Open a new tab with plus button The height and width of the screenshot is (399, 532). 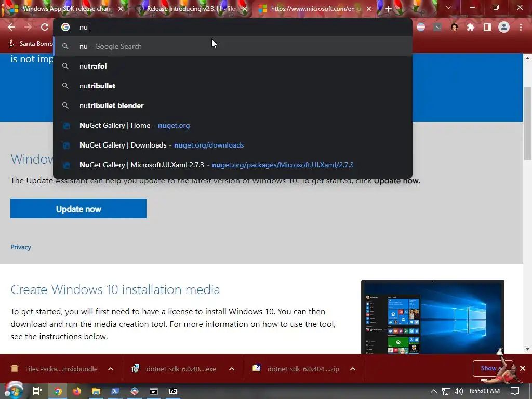click(389, 9)
